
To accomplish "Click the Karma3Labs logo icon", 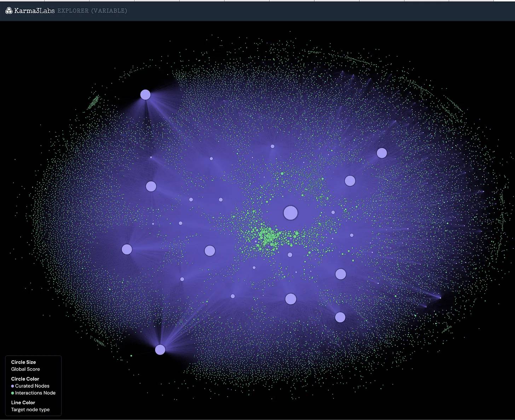I will point(9,11).
